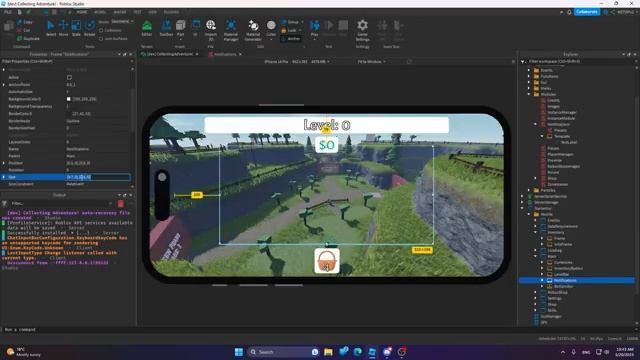Expand the Particles folder in Explorer
The width and height of the screenshot is (640, 360).
[529, 190]
